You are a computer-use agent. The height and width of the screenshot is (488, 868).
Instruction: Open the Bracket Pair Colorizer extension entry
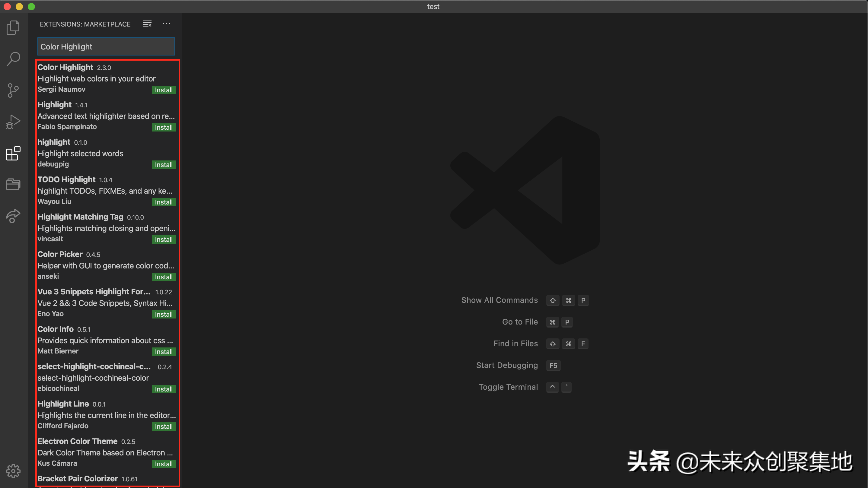78,479
